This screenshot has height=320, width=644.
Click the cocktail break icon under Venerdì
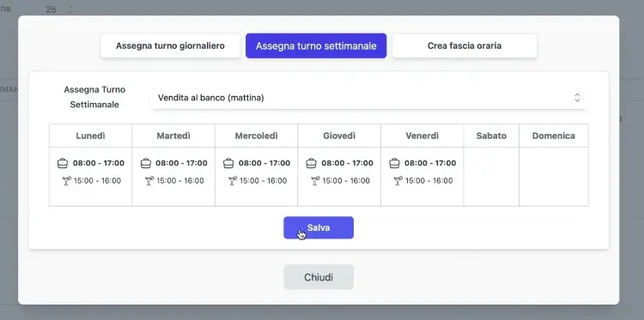[398, 181]
